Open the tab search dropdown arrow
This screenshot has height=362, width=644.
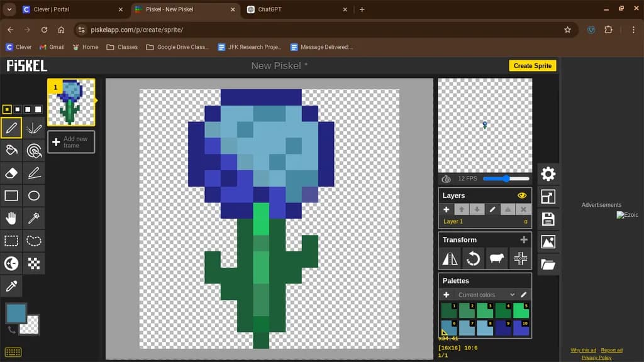pos(9,9)
